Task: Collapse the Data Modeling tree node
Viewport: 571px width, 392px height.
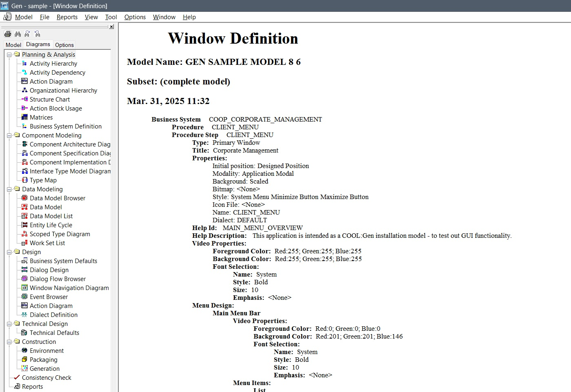Action: 9,189
